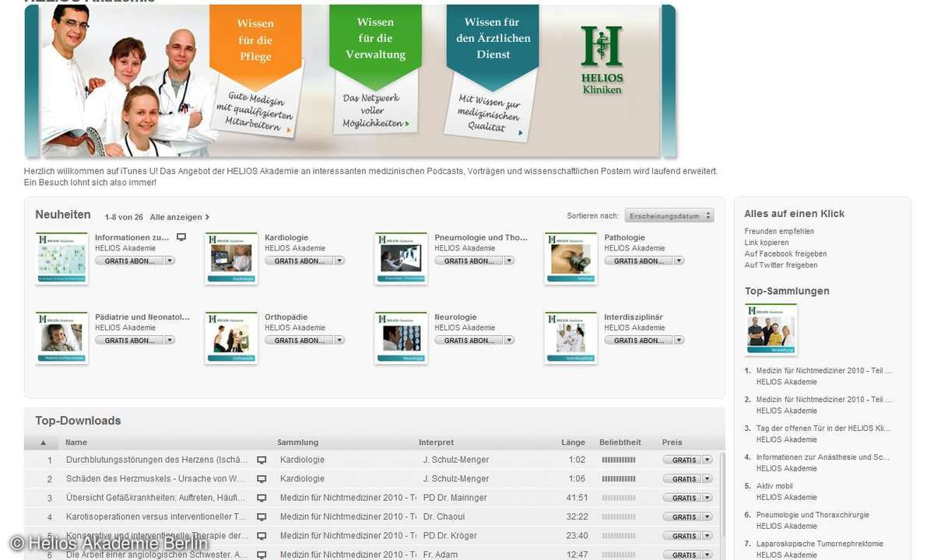This screenshot has height=560, width=934.
Task: Click popularity bar of Durchblutungsstörungen row
Action: point(619,460)
